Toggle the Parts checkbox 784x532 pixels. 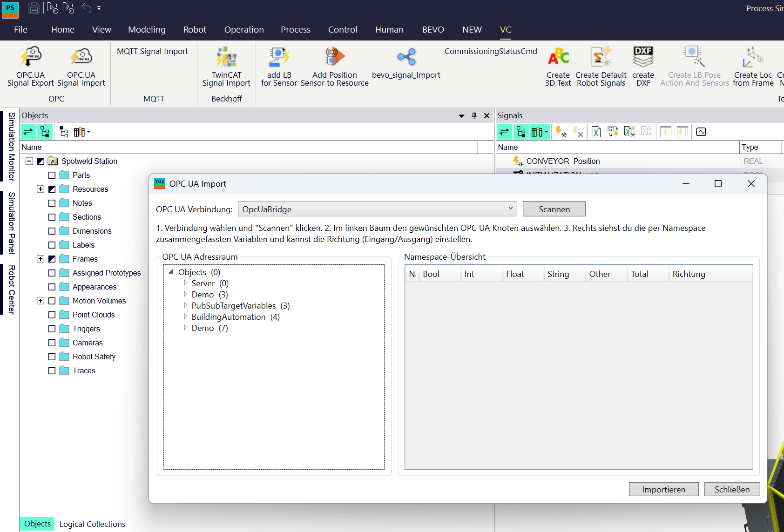tap(52, 175)
